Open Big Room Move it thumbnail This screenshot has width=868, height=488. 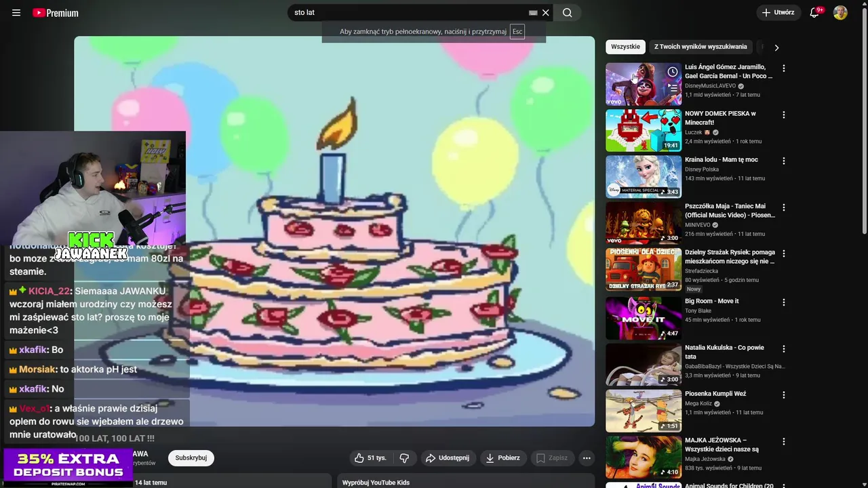pos(644,318)
